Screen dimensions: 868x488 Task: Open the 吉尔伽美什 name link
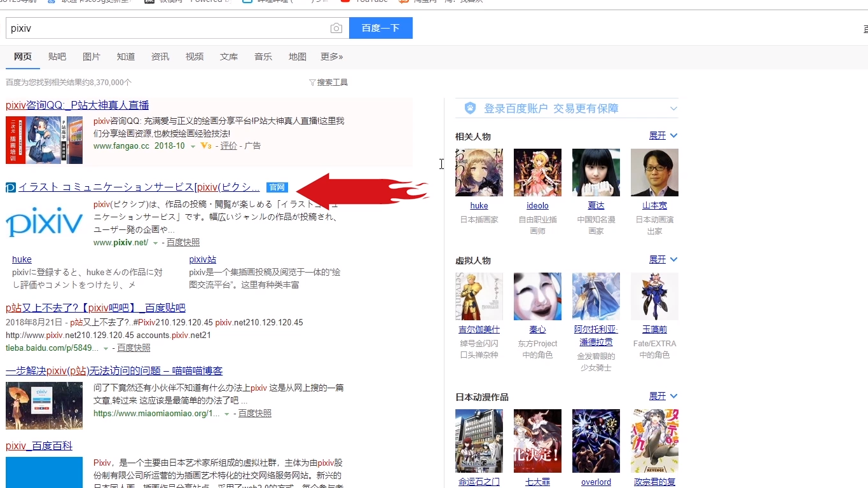[479, 330]
